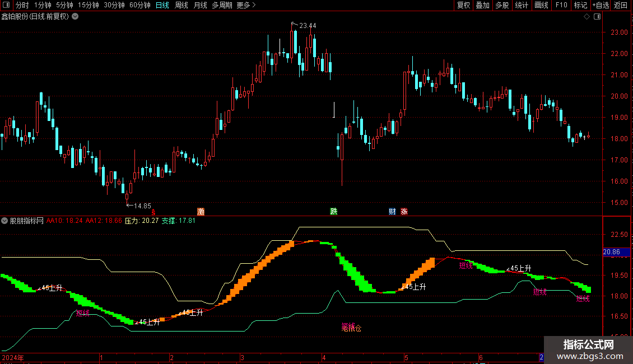This screenshot has height=364, width=633.
Task: Click the 支撑: 17.81 support value
Action: (179, 221)
